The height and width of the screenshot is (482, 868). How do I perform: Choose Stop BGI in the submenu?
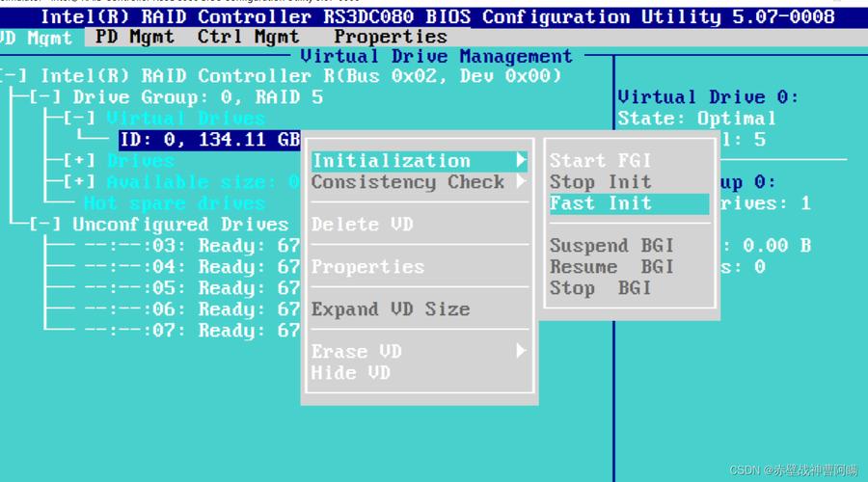[x=600, y=288]
